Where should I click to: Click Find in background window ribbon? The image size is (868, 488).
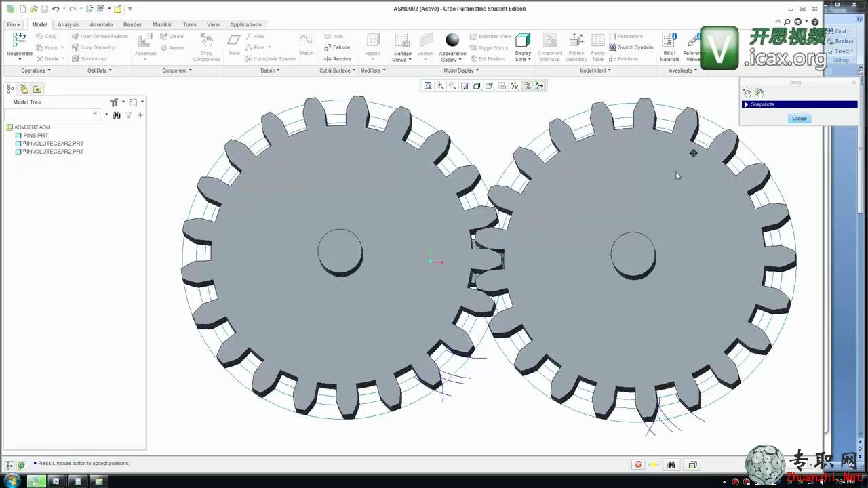click(x=840, y=31)
